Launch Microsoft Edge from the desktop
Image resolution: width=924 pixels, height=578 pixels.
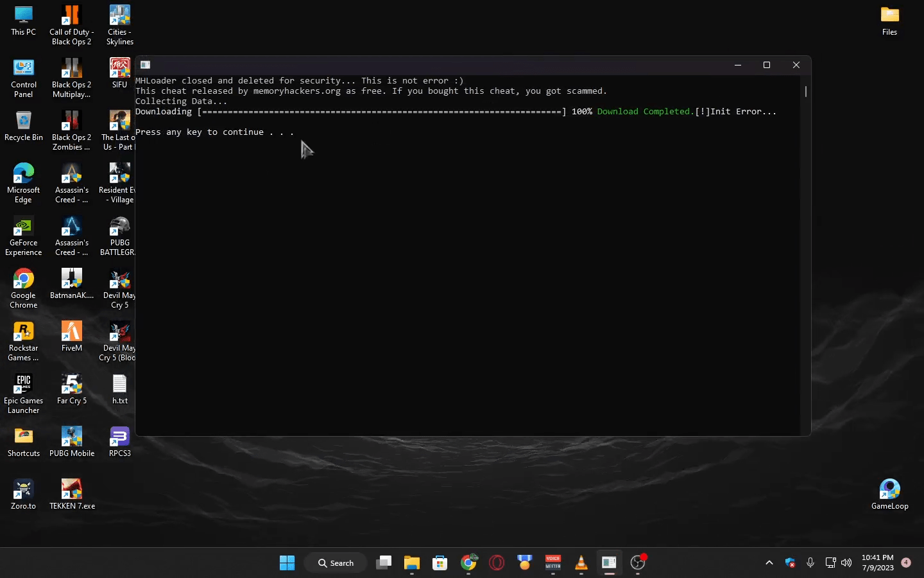pyautogui.click(x=24, y=184)
